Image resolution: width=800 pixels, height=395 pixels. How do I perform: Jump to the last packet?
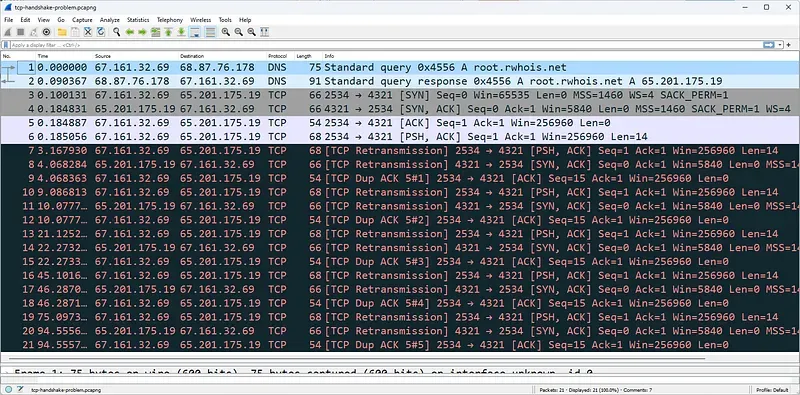tap(181, 32)
